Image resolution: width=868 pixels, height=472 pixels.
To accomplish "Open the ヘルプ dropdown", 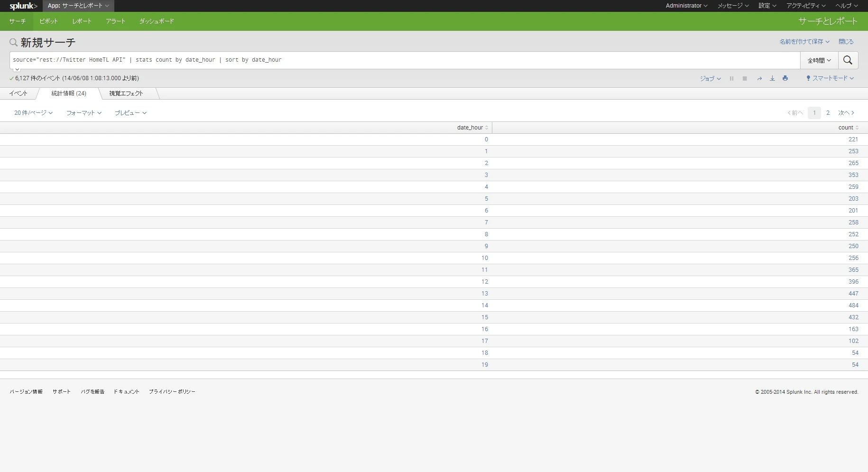I will tap(847, 6).
